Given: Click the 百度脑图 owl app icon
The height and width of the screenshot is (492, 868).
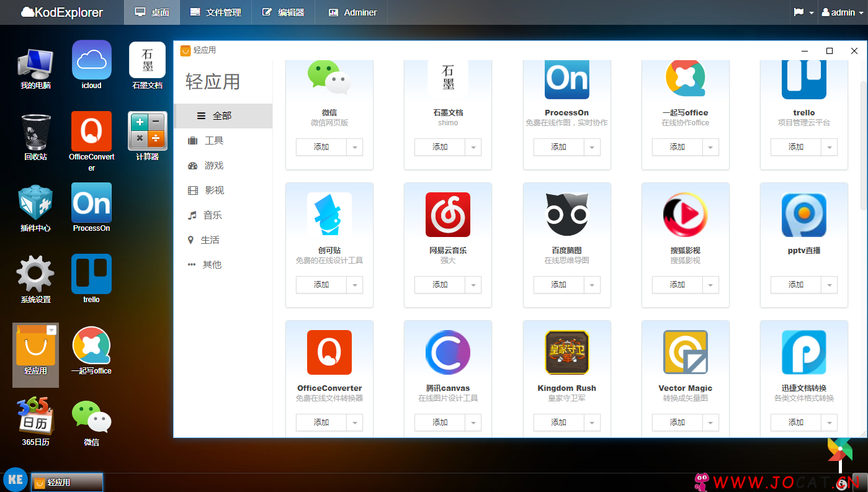Looking at the screenshot, I should pyautogui.click(x=567, y=215).
